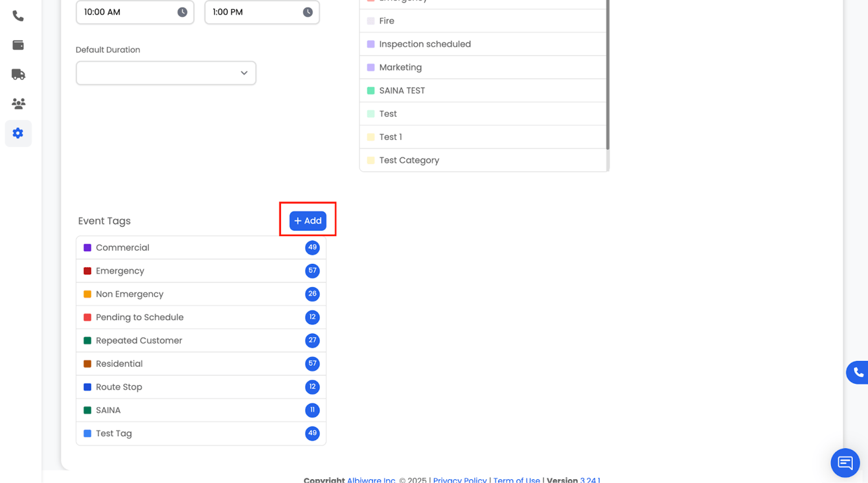
Task: Open the truck fleet sidebar icon
Action: tap(18, 75)
